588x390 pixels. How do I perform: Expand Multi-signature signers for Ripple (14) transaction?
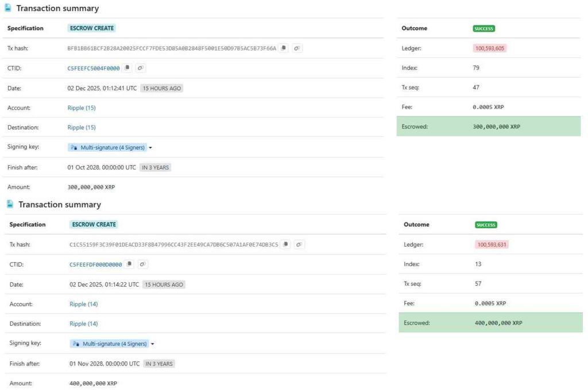coord(153,344)
